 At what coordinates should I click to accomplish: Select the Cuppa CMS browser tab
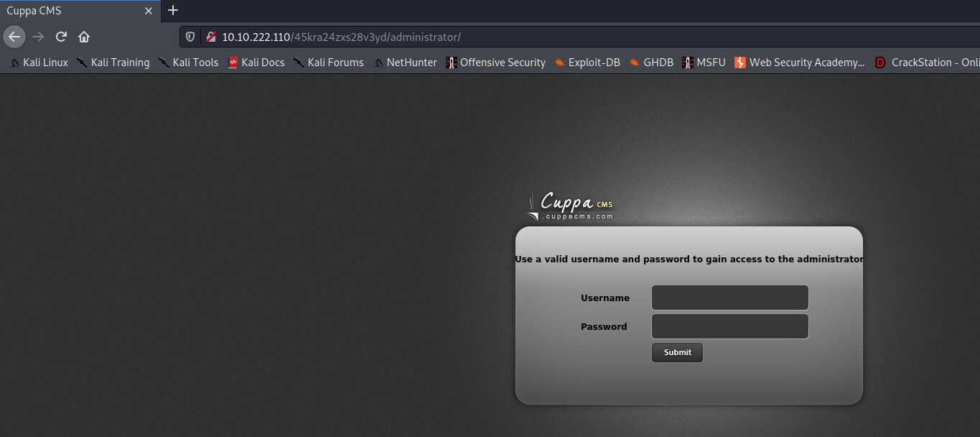(65, 11)
